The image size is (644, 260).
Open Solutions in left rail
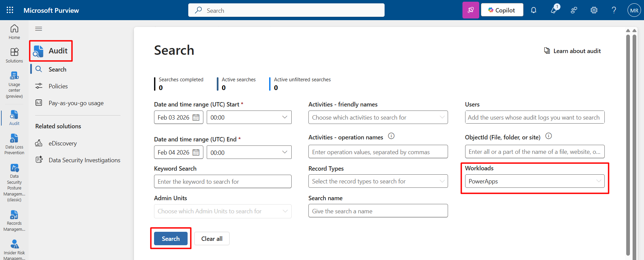(14, 55)
